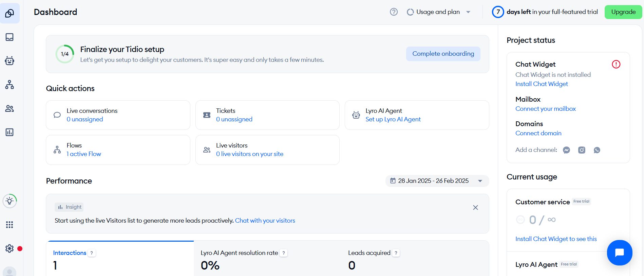Expand the Usage and plan dropdown
Image resolution: width=644 pixels, height=276 pixels.
click(439, 12)
